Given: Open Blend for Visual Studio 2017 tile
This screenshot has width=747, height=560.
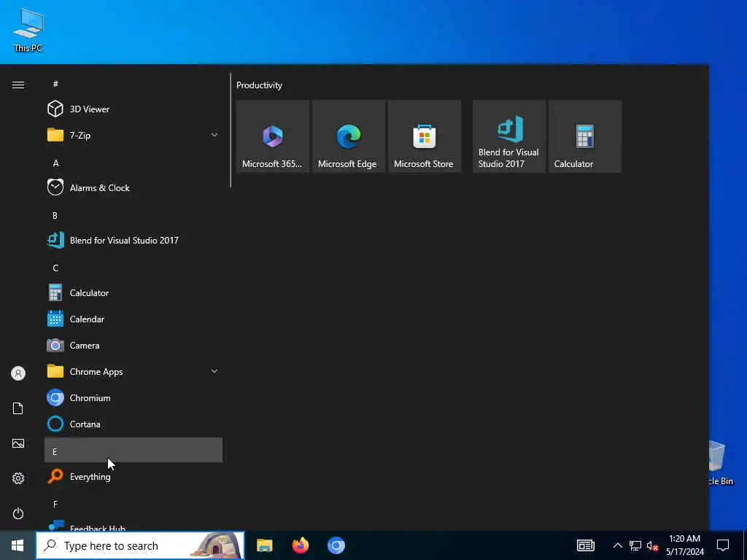Looking at the screenshot, I should point(508,136).
